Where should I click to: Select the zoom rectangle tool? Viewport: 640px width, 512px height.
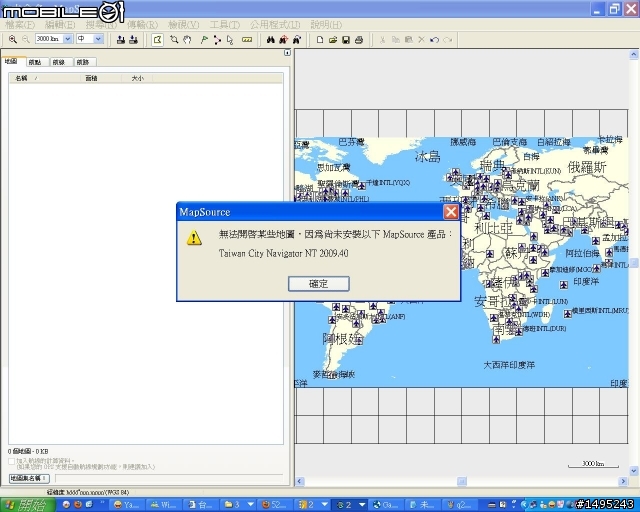174,40
